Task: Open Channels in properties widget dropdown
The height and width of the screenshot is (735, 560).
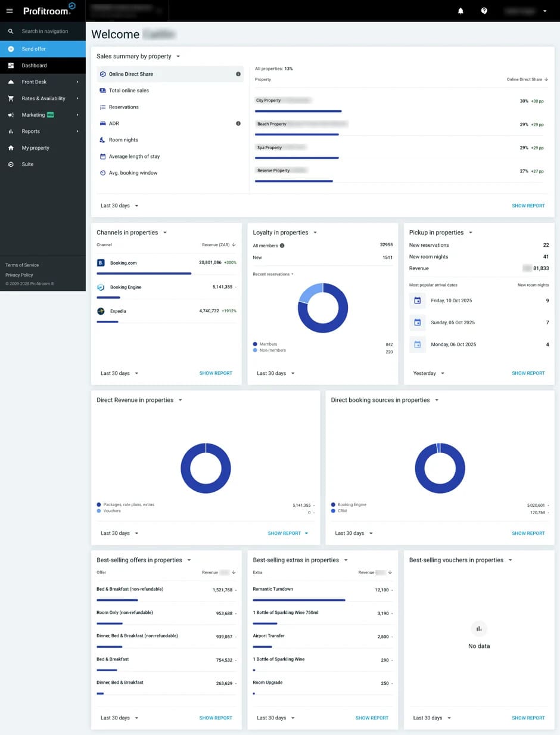Action: point(165,232)
